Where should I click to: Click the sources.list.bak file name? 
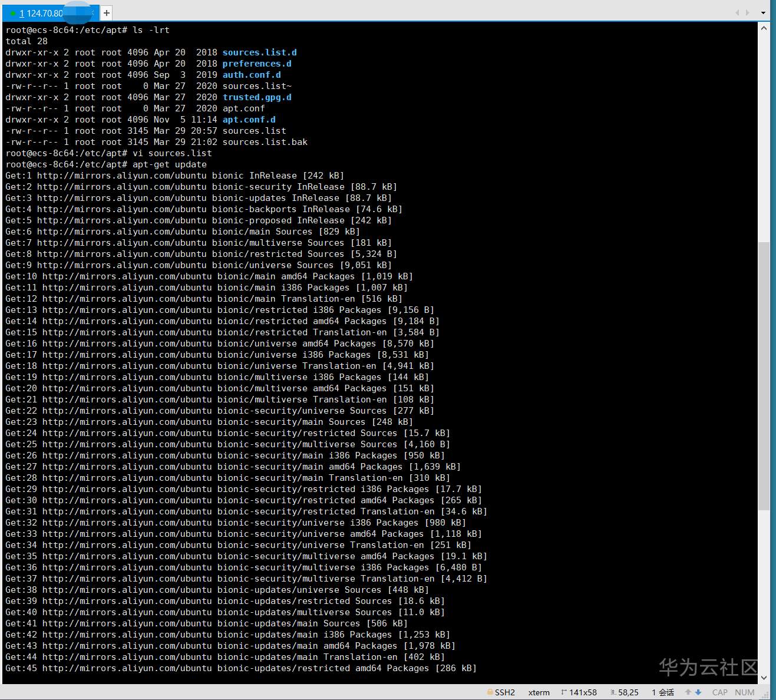pos(265,142)
